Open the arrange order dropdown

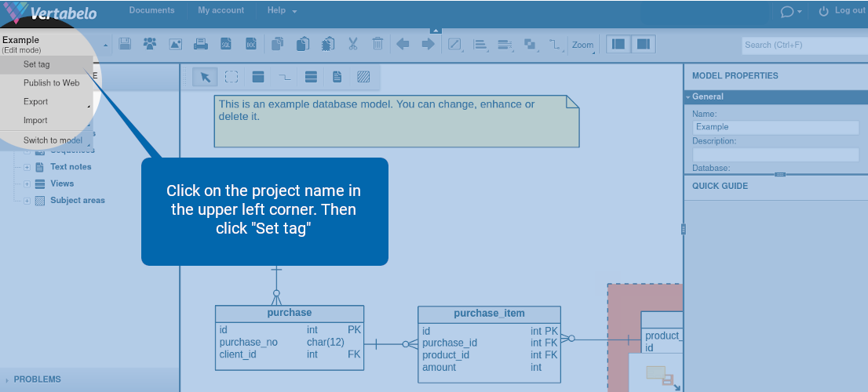531,45
